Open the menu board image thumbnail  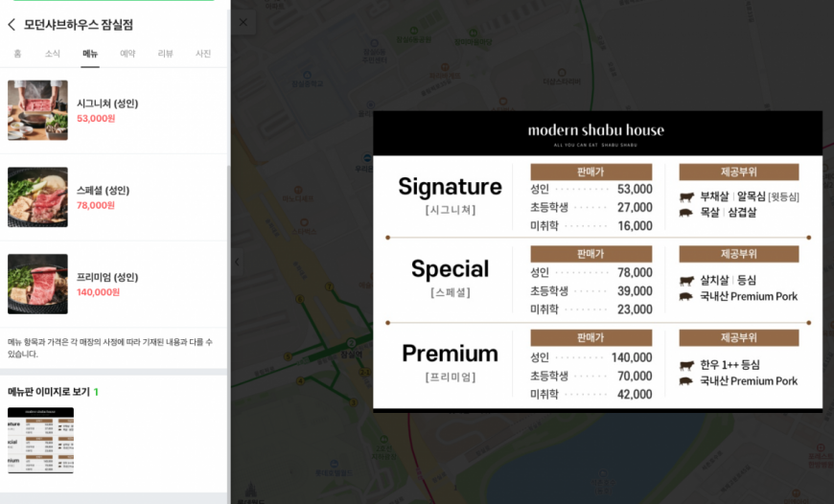tap(41, 440)
